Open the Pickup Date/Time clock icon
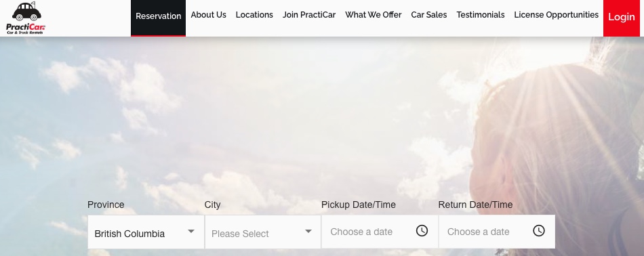 pos(422,230)
